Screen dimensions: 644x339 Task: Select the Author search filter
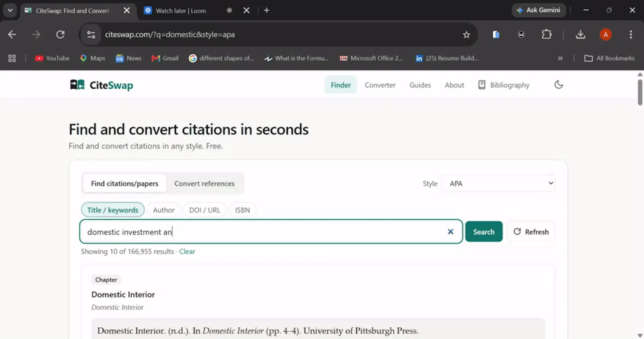point(163,210)
